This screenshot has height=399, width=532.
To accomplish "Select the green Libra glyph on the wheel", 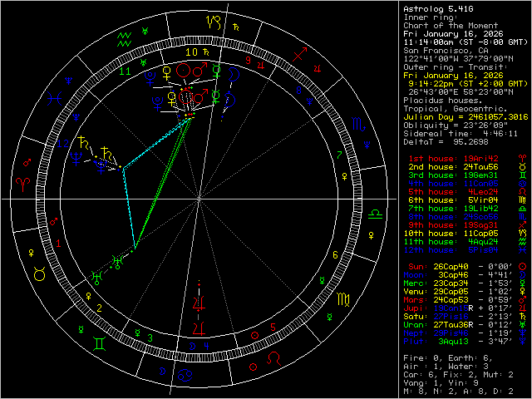I will [376, 214].
